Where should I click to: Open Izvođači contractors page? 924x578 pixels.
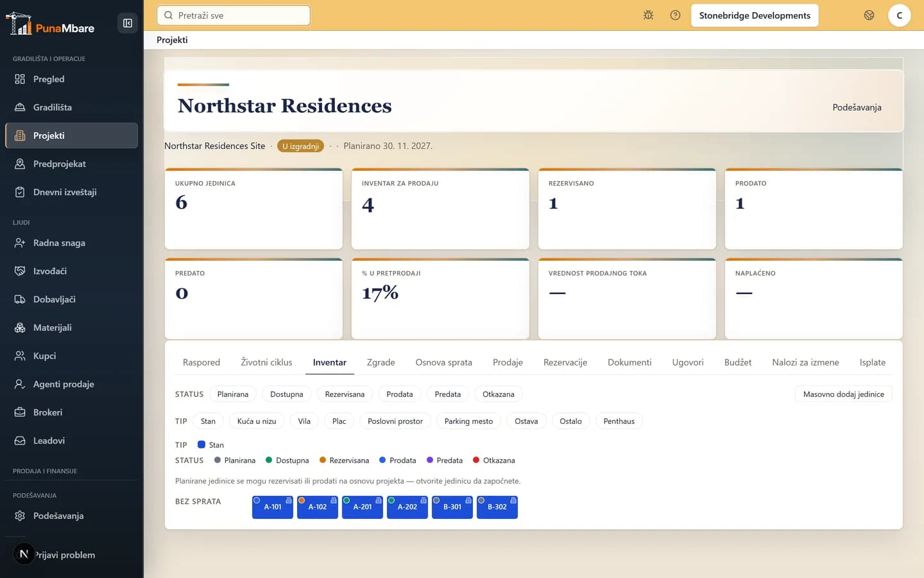pos(71,271)
